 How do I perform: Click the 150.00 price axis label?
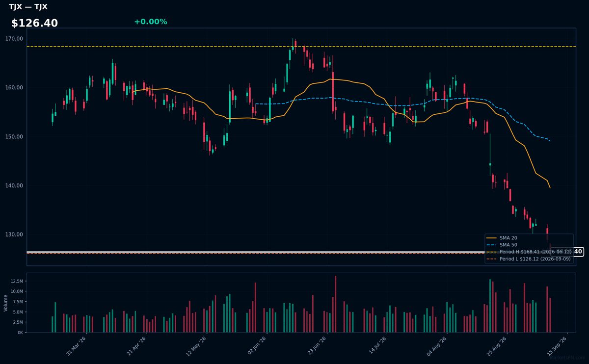15,136
